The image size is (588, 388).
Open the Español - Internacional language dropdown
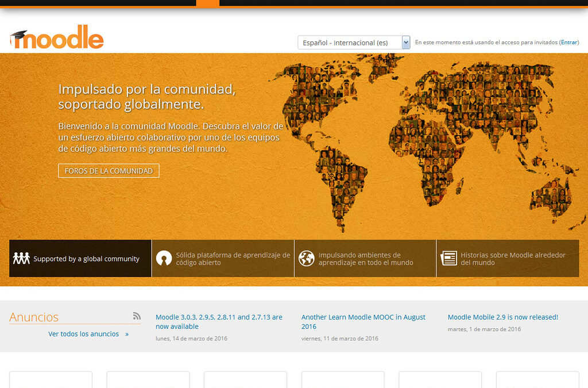pos(354,43)
